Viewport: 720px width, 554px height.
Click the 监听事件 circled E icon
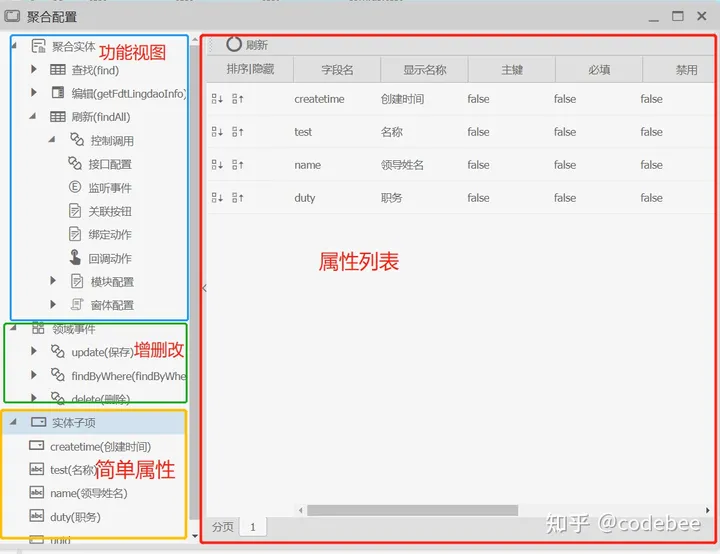click(75, 187)
